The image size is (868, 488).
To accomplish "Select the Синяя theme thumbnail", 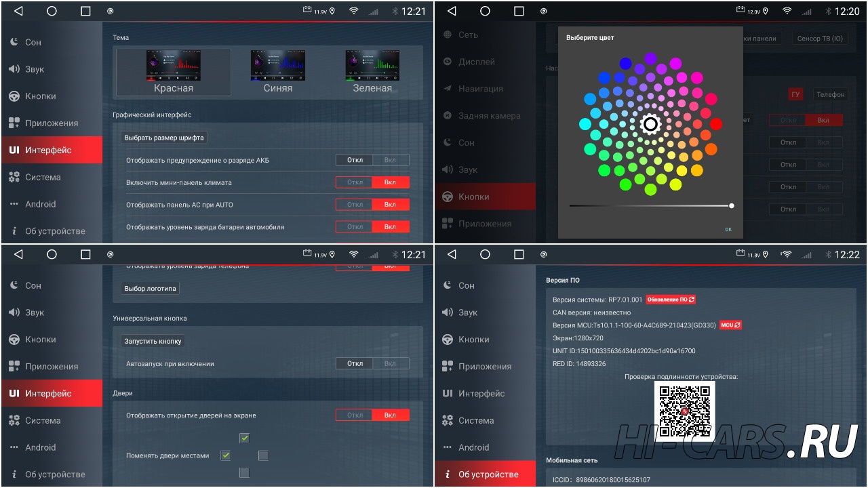I will coord(278,71).
